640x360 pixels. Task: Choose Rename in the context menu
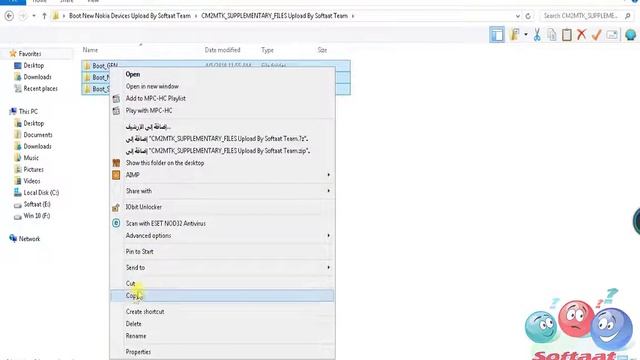pyautogui.click(x=222, y=336)
